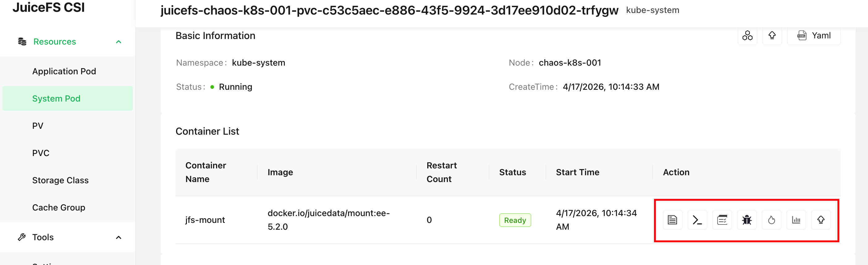Screen dimensions: 868x265
Task: Open the Yaml view button
Action: (813, 35)
